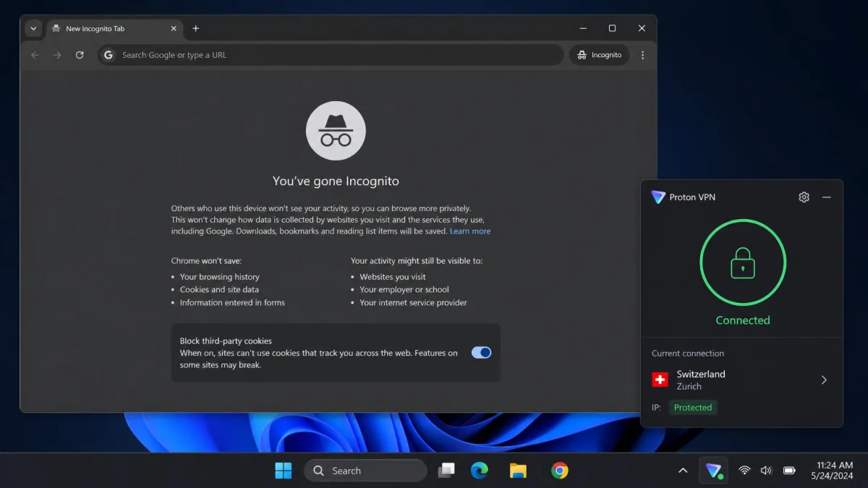
Task: Click the 'Cookies and site data' list item
Action: tap(219, 290)
